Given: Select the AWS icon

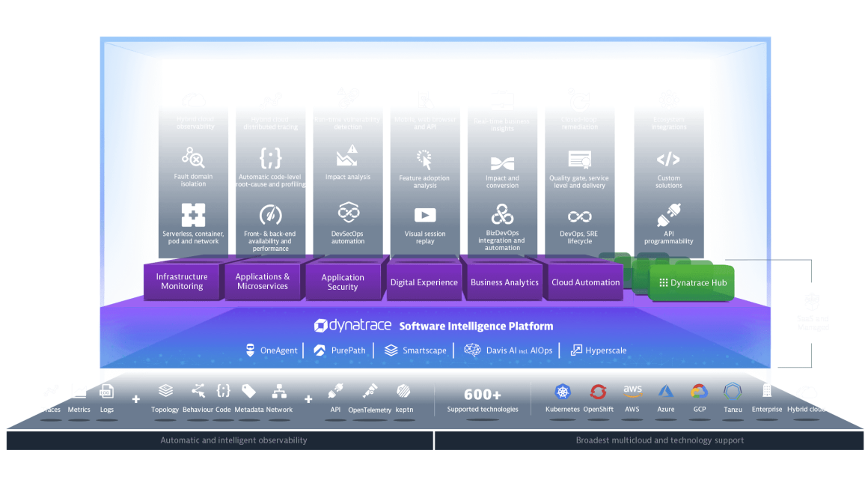Looking at the screenshot, I should click(632, 389).
